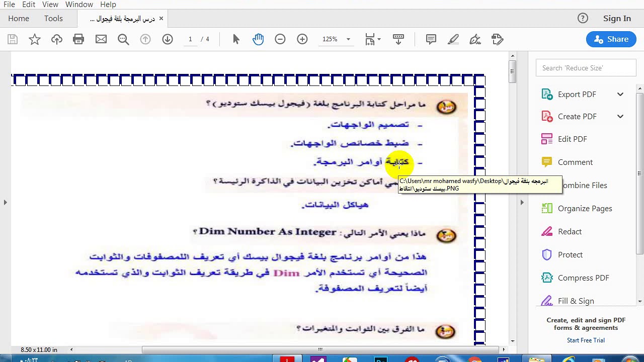Click the document vertical scrollbar thumb
Screen dimensions: 644x362
pos(512,71)
